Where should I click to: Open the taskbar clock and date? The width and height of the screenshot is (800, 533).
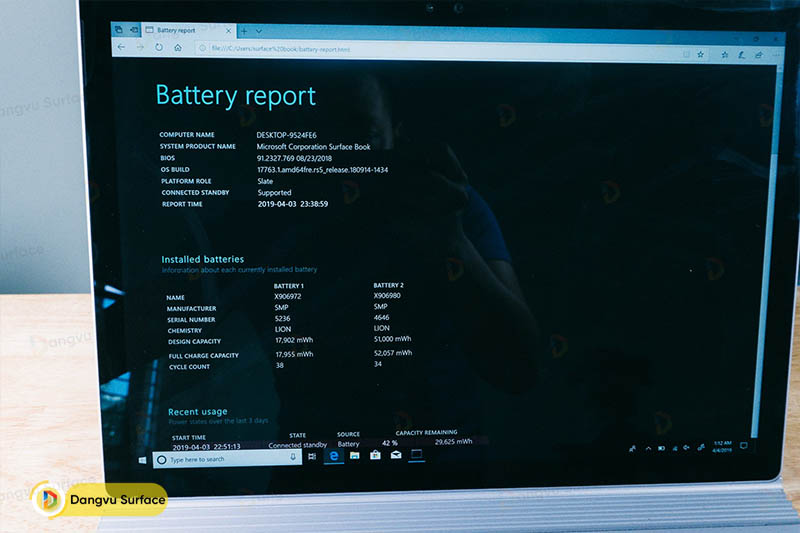tap(723, 446)
